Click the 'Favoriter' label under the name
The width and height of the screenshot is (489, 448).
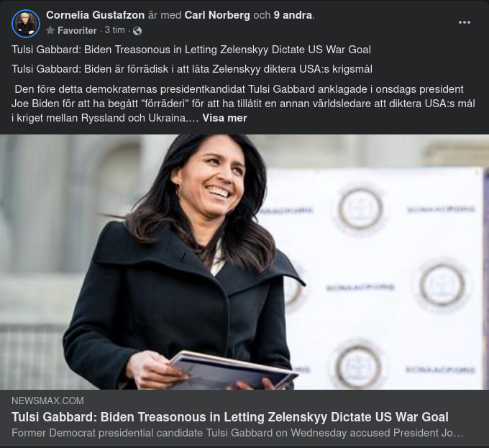tap(77, 30)
